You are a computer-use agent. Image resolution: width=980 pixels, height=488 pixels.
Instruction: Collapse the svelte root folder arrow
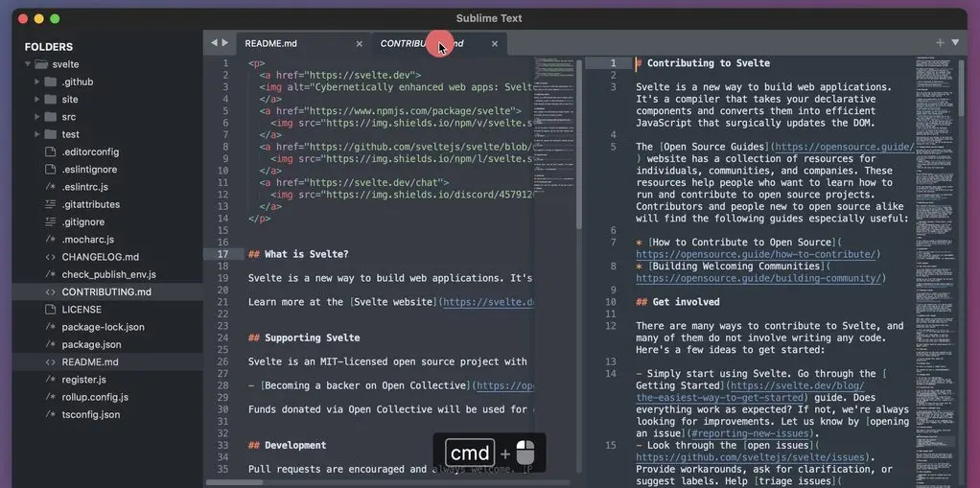[28, 63]
